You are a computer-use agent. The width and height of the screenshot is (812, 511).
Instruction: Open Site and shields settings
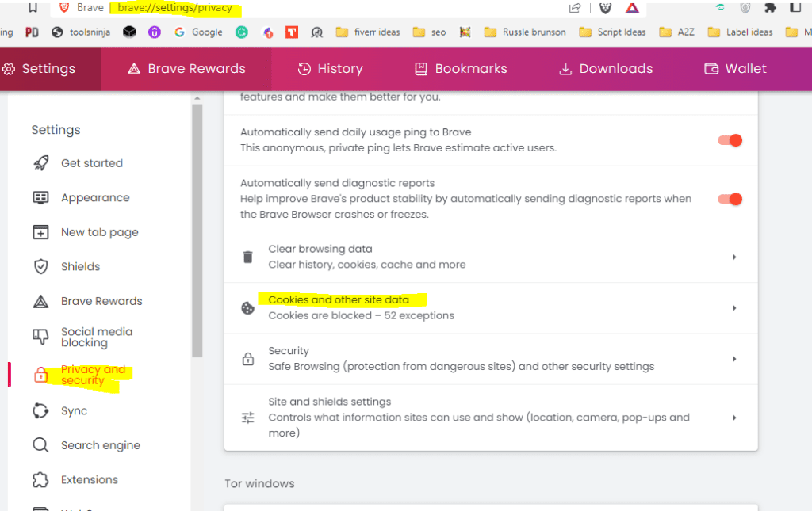click(491, 418)
